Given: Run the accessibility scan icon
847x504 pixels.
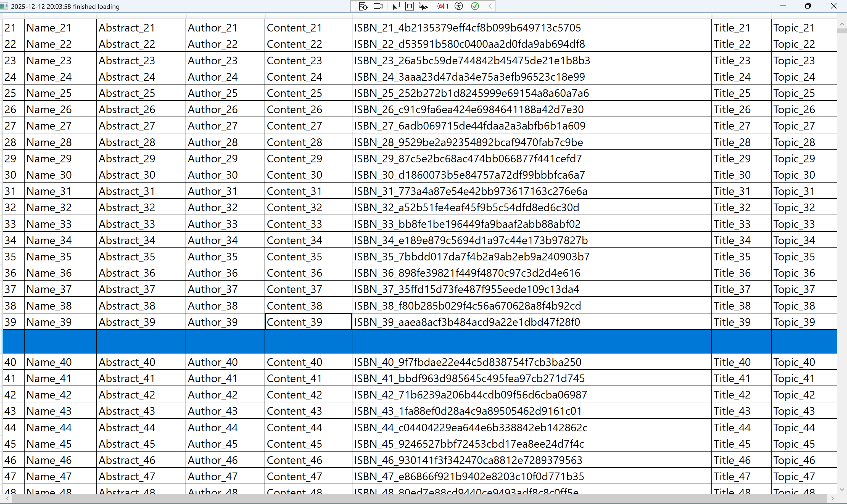Looking at the screenshot, I should 458,6.
